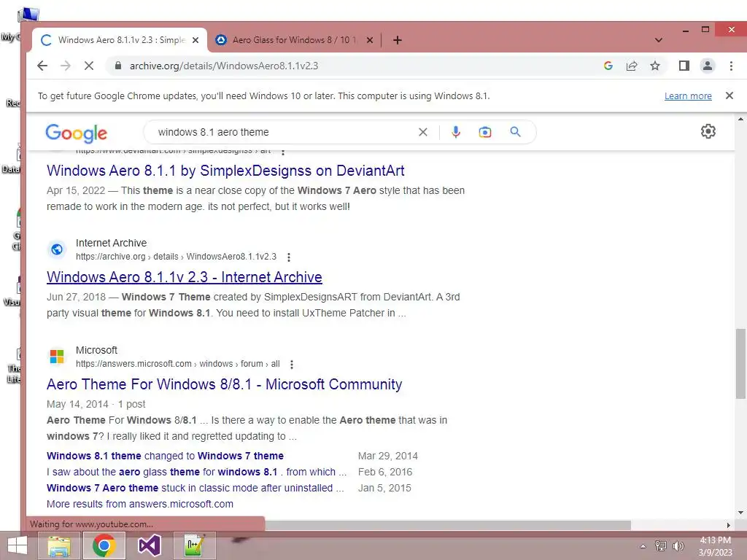Search by image with camera icon
The width and height of the screenshot is (747, 560).
(485, 132)
